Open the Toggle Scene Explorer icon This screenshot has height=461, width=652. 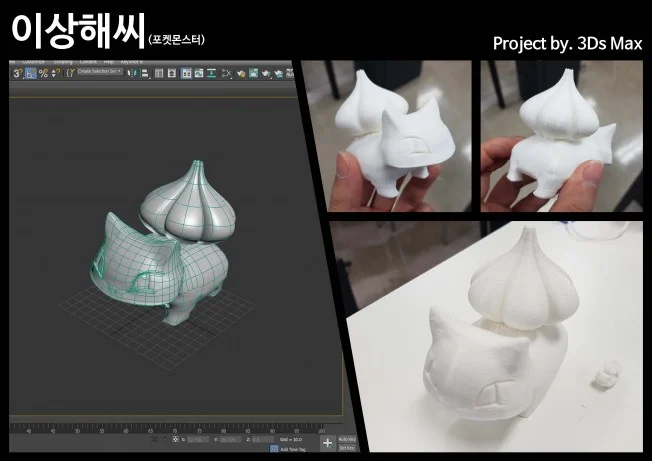pos(160,73)
